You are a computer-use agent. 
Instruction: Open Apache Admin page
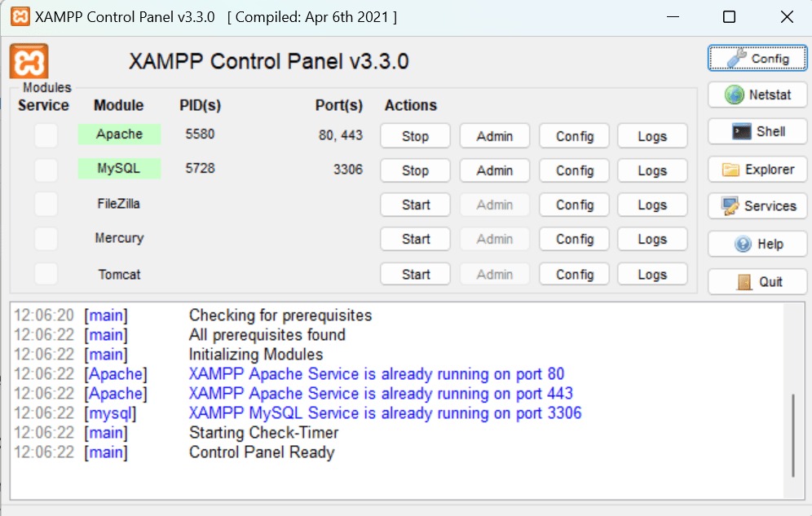[x=495, y=136]
